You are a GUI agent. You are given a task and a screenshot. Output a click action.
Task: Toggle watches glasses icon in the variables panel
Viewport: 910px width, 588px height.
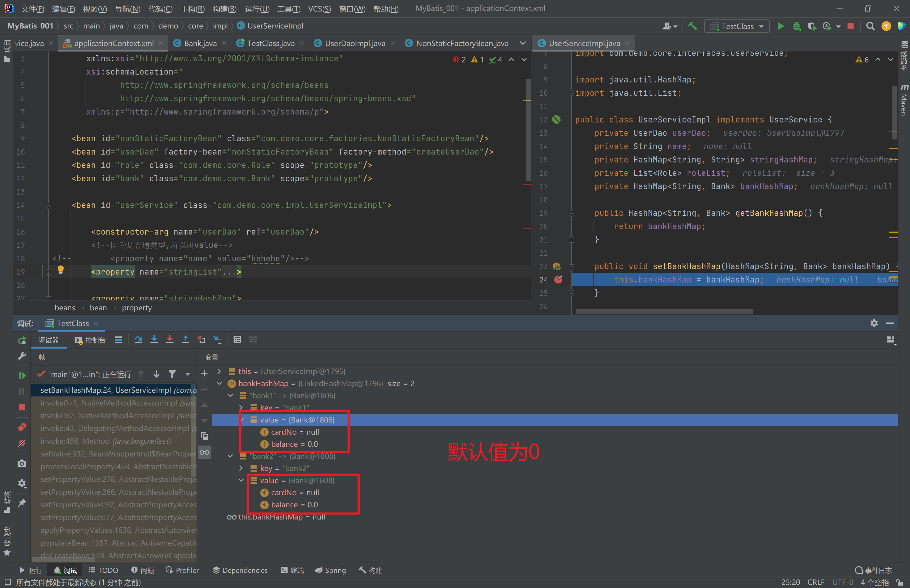(204, 453)
